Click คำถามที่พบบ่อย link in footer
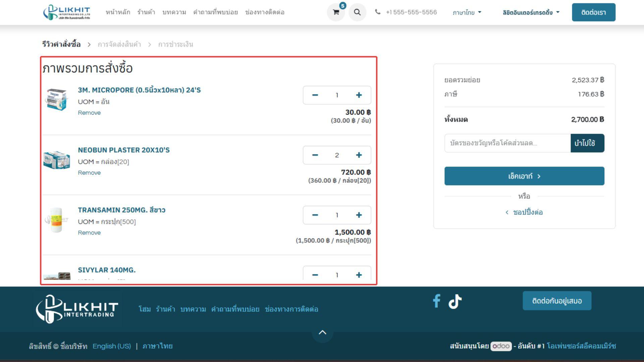 click(235, 309)
